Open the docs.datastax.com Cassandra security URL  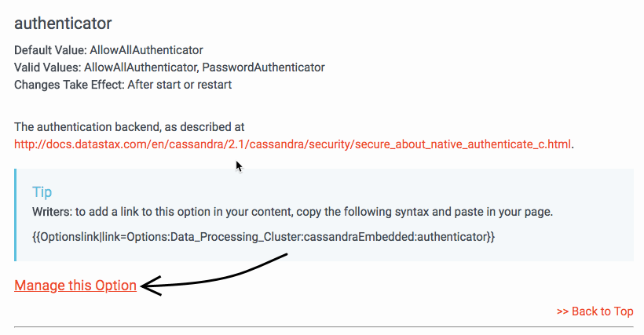pos(293,144)
